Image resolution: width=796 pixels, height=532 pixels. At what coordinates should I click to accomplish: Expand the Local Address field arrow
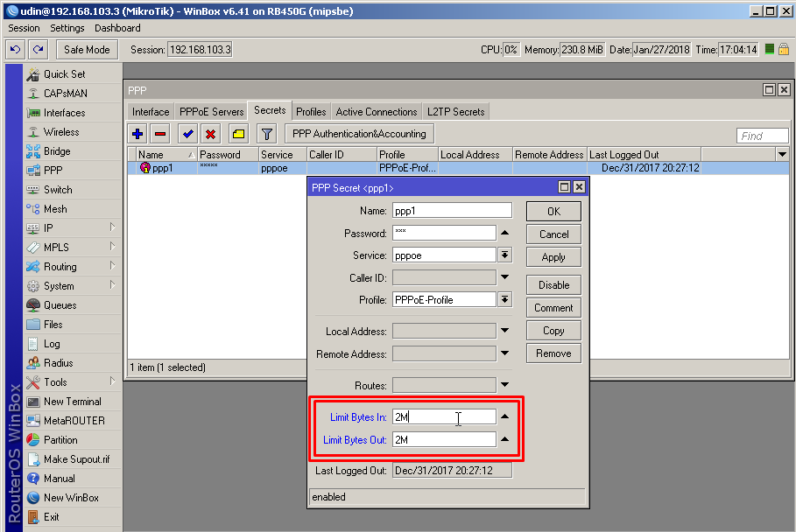click(x=504, y=331)
